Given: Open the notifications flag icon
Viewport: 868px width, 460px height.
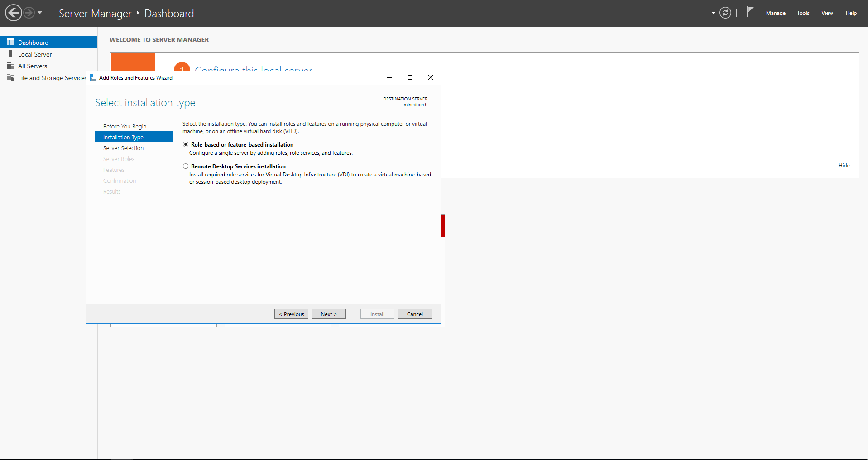Looking at the screenshot, I should point(750,12).
